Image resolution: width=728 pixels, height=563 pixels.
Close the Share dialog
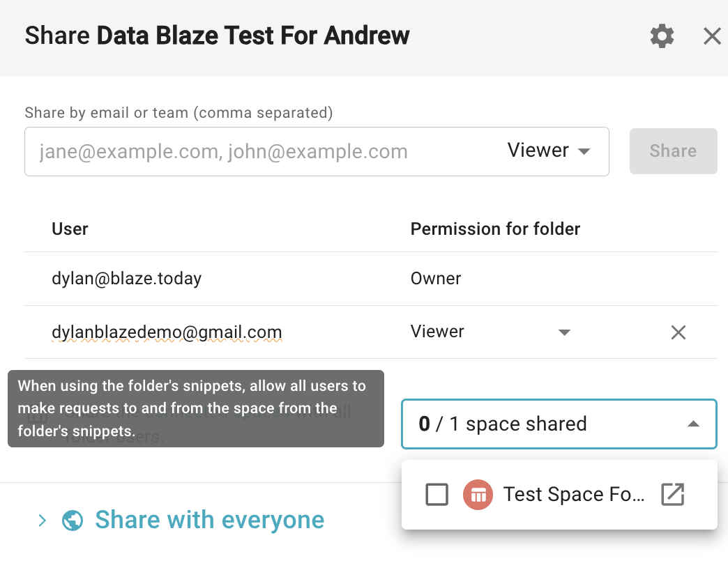tap(712, 36)
